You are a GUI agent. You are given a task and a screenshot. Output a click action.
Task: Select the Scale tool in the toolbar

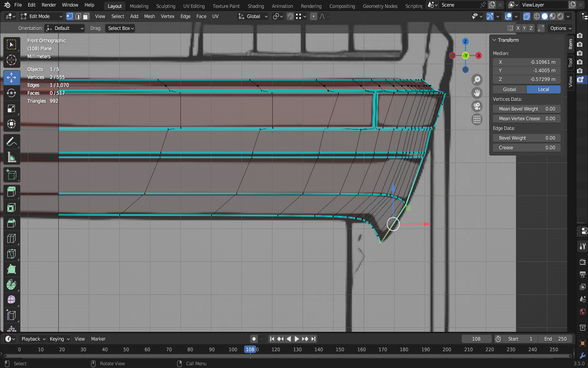[x=11, y=109]
